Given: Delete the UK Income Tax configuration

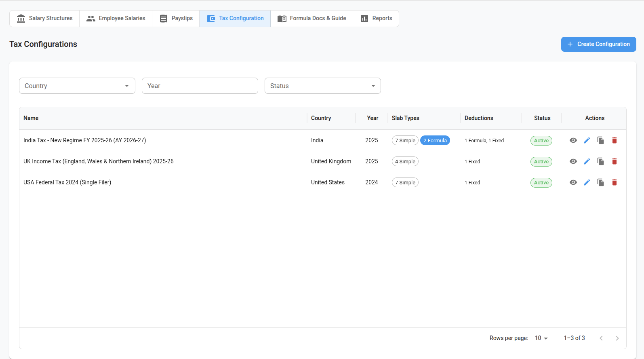Looking at the screenshot, I should tap(615, 161).
